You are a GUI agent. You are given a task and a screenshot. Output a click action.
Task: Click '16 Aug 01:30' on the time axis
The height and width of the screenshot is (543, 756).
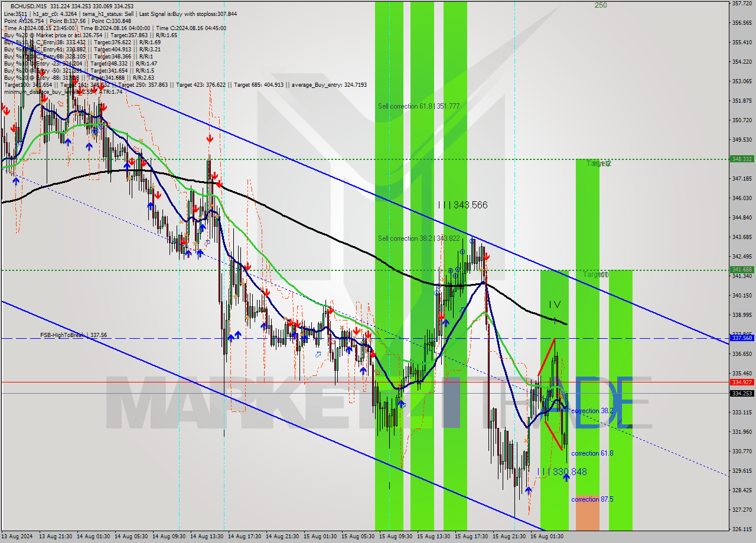coord(547,537)
